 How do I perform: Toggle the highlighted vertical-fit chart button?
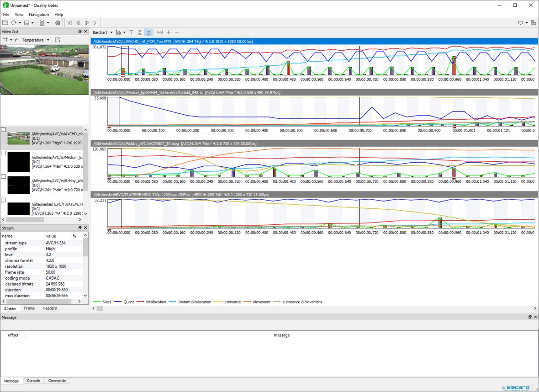click(148, 32)
